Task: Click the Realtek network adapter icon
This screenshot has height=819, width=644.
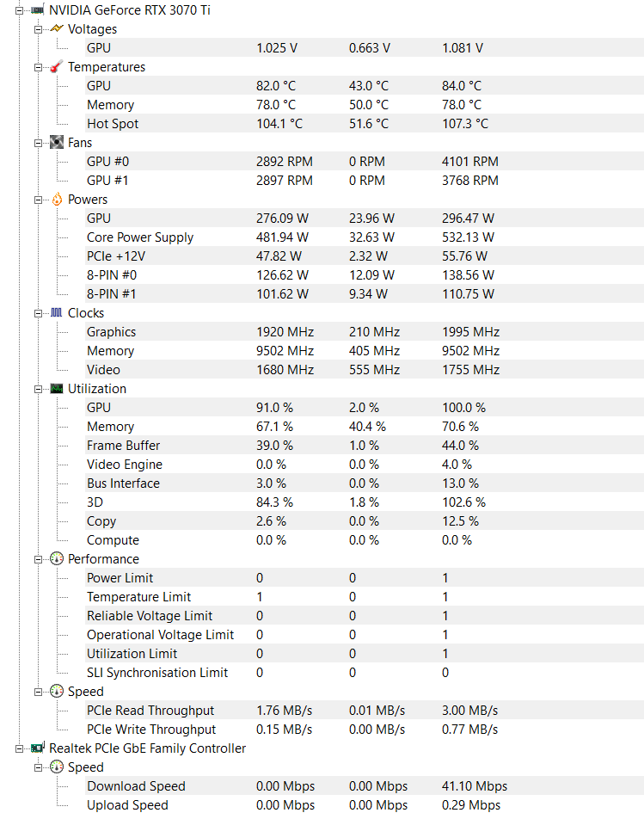Action: click(38, 748)
